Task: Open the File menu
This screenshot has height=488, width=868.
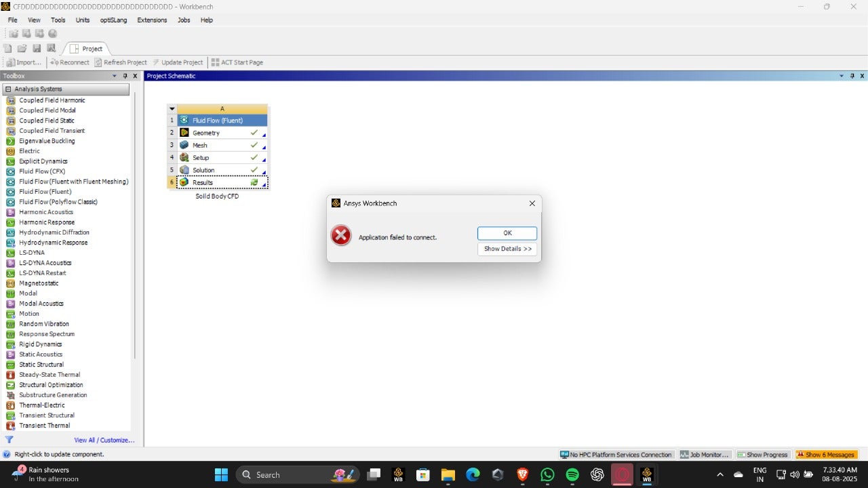Action: click(12, 20)
